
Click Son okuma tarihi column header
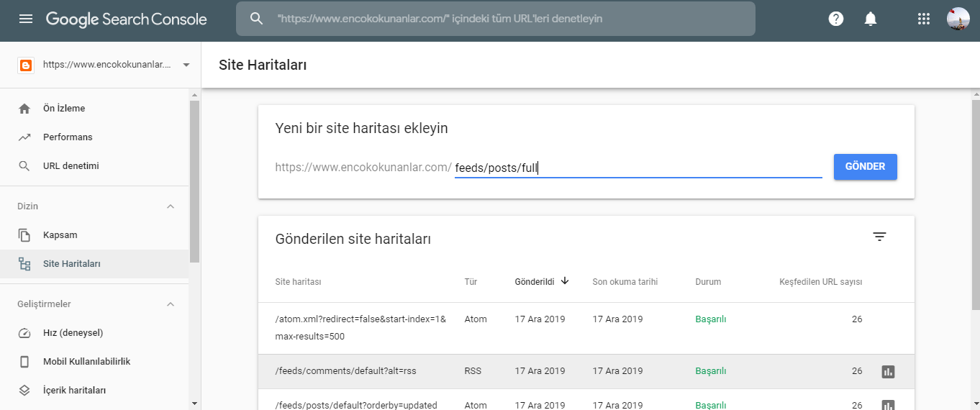pyautogui.click(x=625, y=282)
